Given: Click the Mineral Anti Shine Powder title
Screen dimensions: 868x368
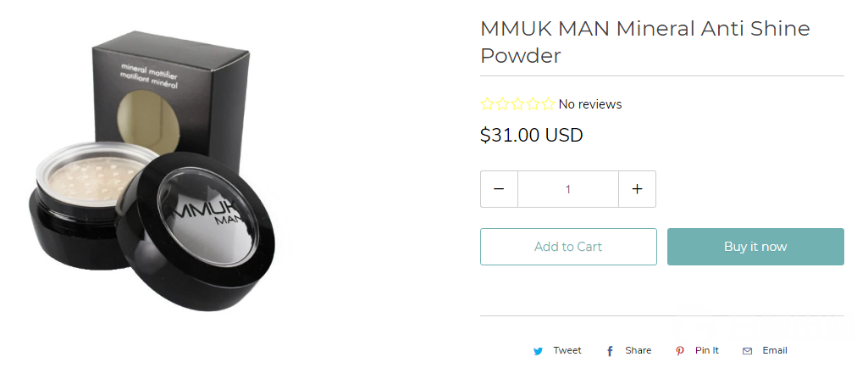Looking at the screenshot, I should point(644,42).
